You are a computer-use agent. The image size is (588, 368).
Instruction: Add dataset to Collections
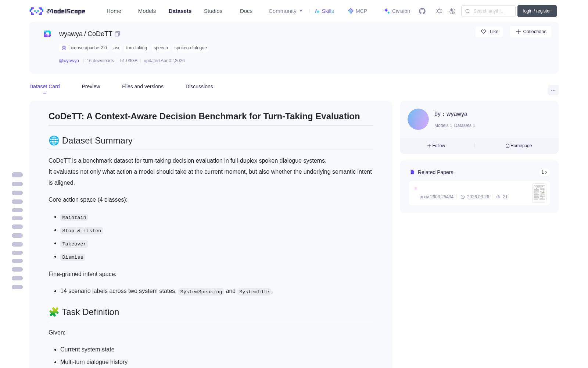pos(531,32)
